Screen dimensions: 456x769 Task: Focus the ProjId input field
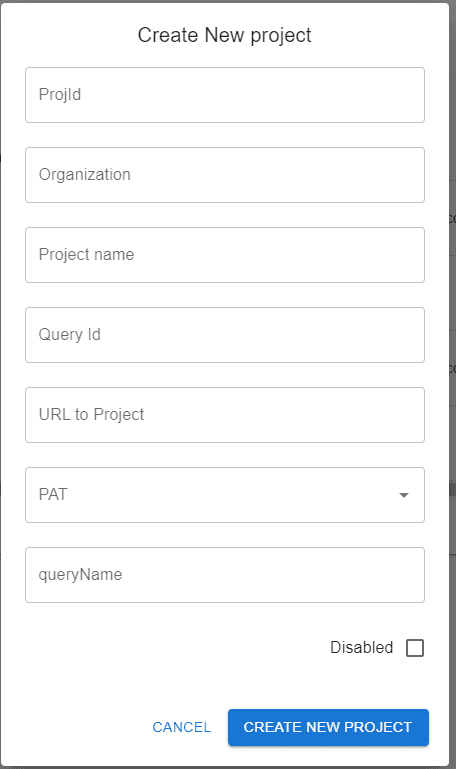225,95
